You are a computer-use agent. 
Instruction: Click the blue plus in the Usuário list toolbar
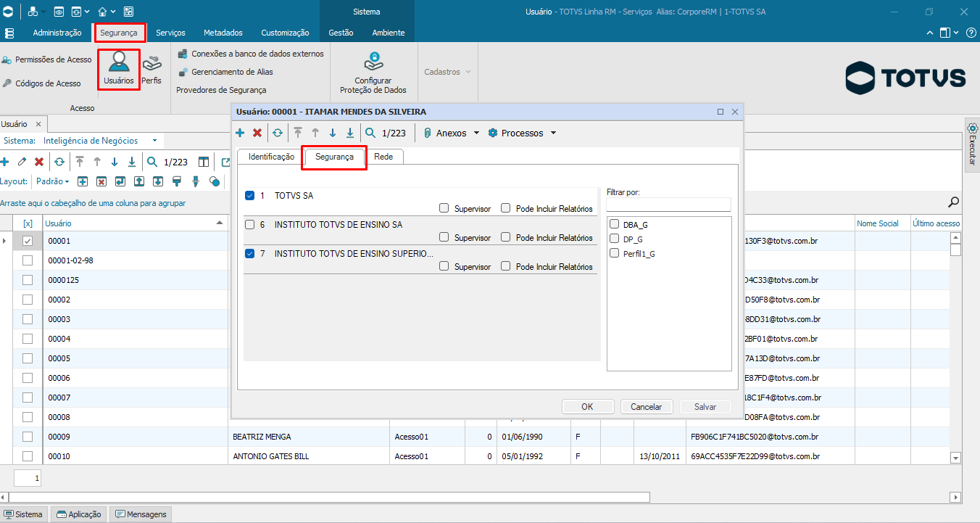click(4, 162)
